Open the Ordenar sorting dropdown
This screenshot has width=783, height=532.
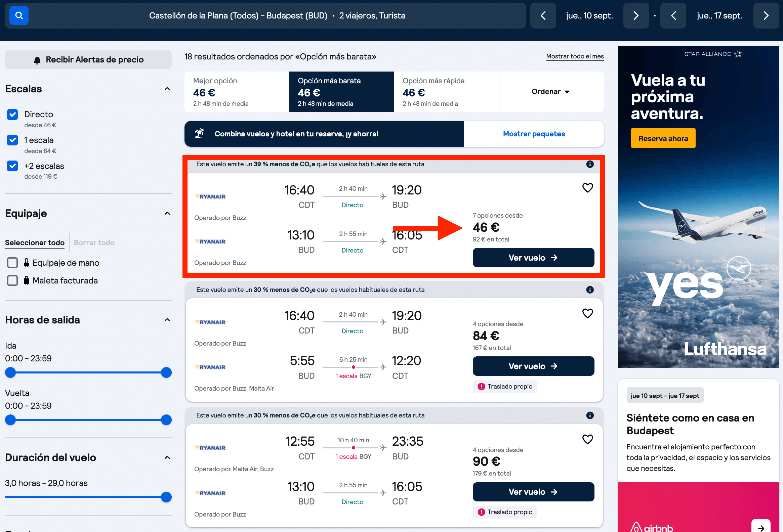(x=551, y=92)
